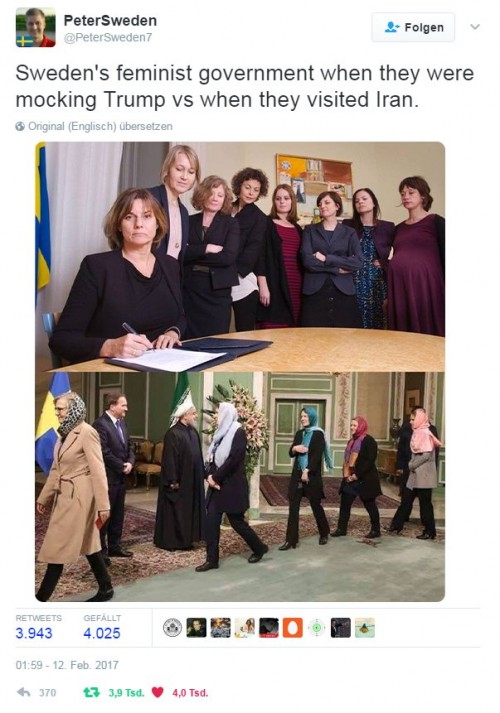Open the PeterSweden display name link

(110, 20)
